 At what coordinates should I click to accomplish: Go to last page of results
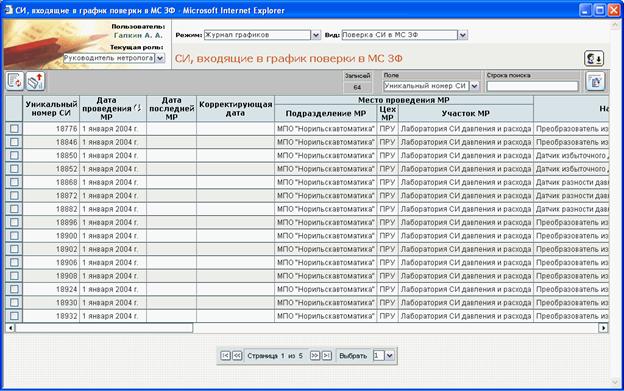point(326,356)
